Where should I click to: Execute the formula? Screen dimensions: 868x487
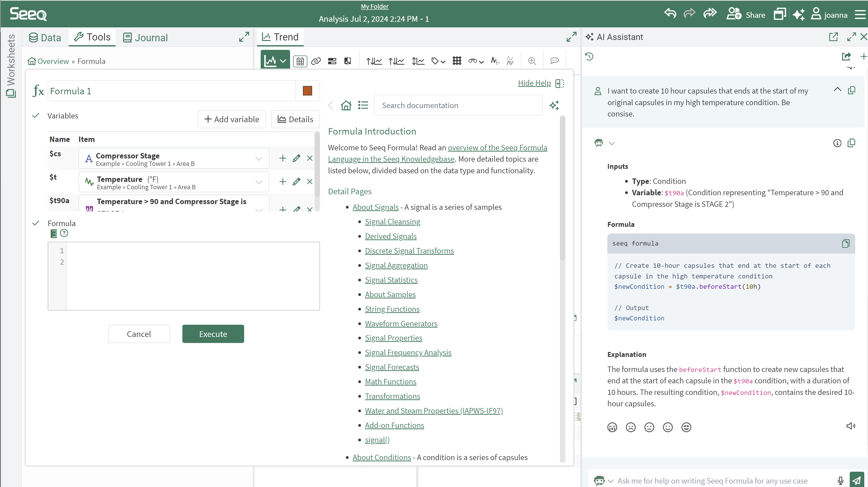click(213, 334)
